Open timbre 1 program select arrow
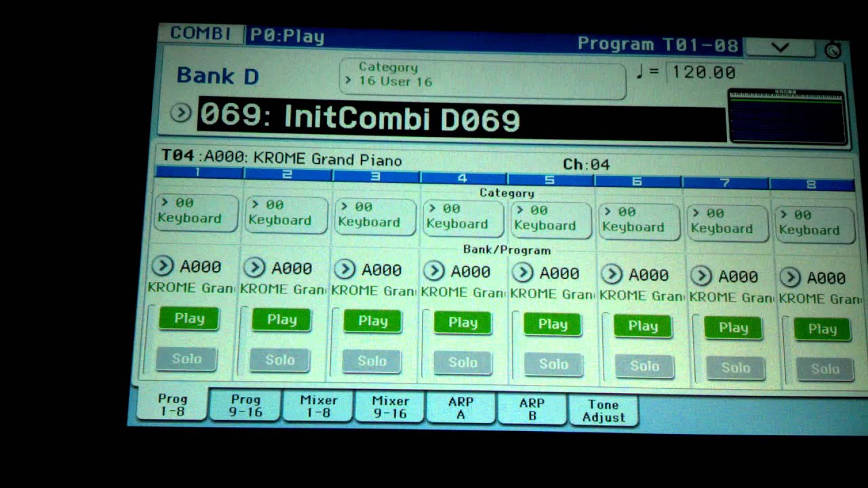868x488 pixels. [x=163, y=266]
